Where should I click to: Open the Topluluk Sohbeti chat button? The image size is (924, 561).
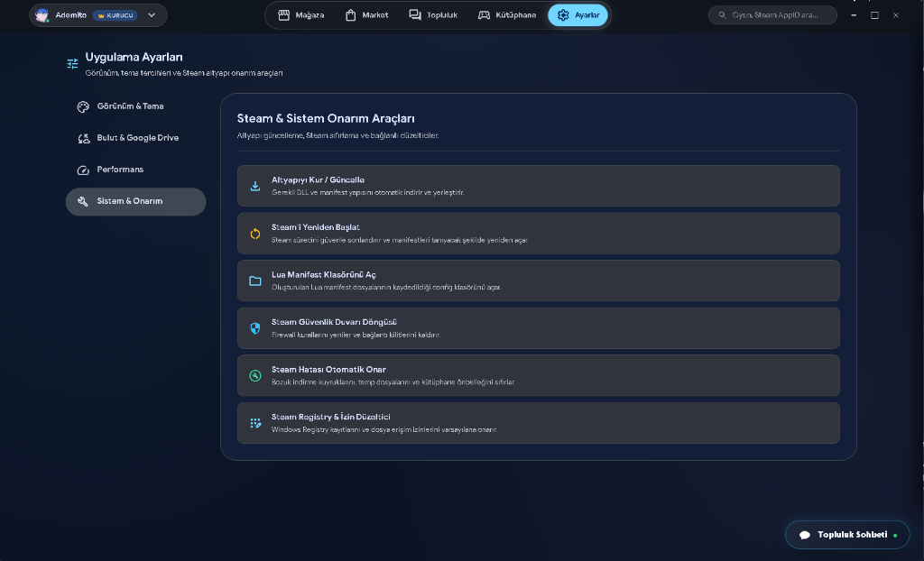pyautogui.click(x=847, y=535)
